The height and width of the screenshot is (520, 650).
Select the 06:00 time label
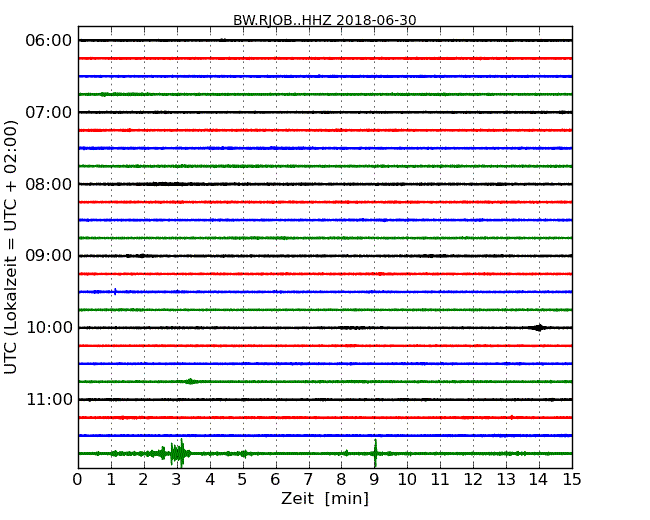[49, 41]
